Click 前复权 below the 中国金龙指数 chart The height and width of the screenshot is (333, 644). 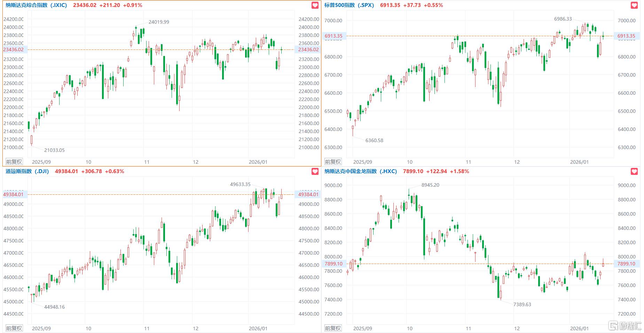pyautogui.click(x=333, y=328)
